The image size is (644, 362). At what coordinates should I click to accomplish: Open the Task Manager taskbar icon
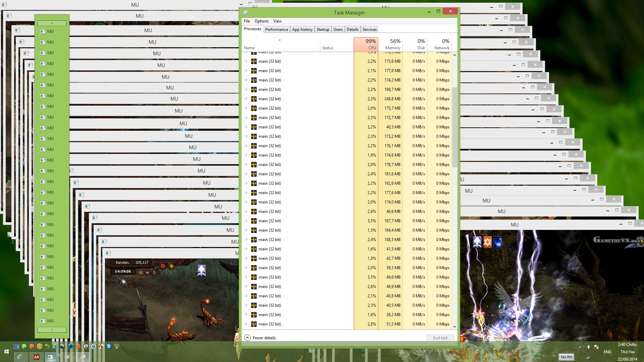pos(83,357)
